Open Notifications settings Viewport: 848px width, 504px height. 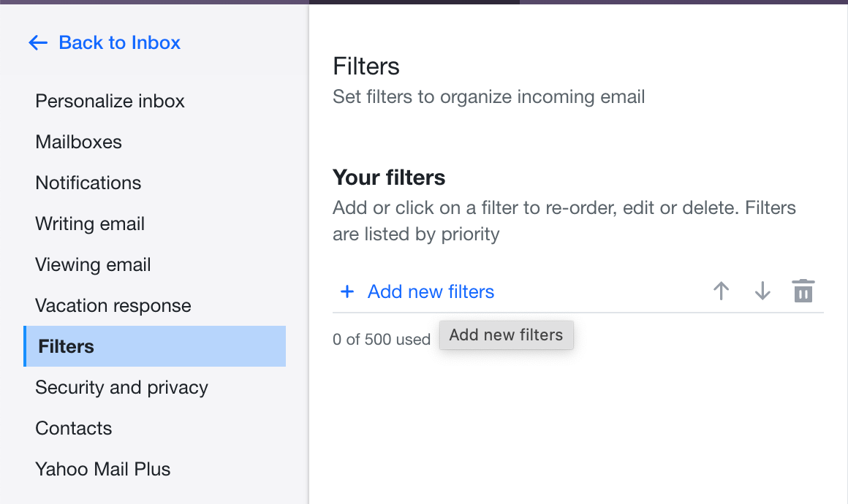tap(88, 183)
